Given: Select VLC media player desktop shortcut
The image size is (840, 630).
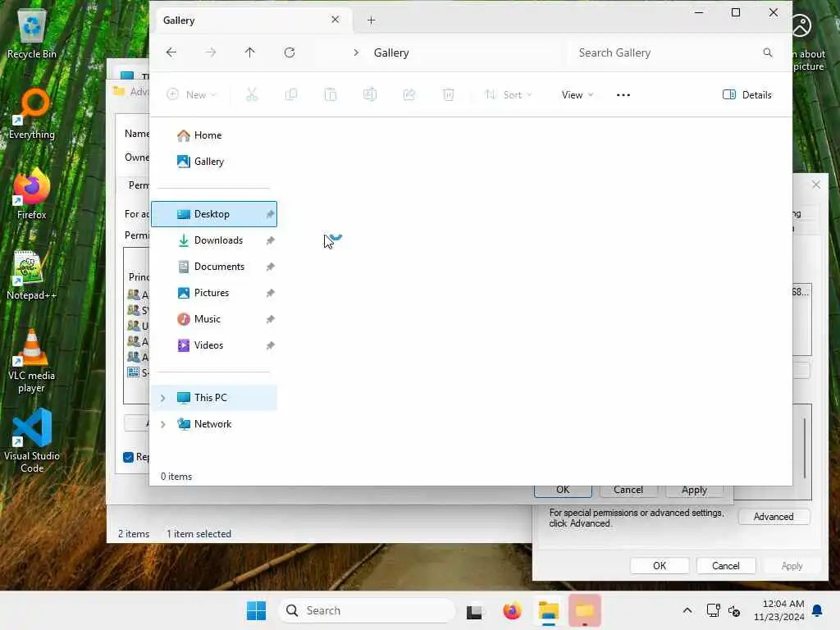Looking at the screenshot, I should [x=32, y=362].
